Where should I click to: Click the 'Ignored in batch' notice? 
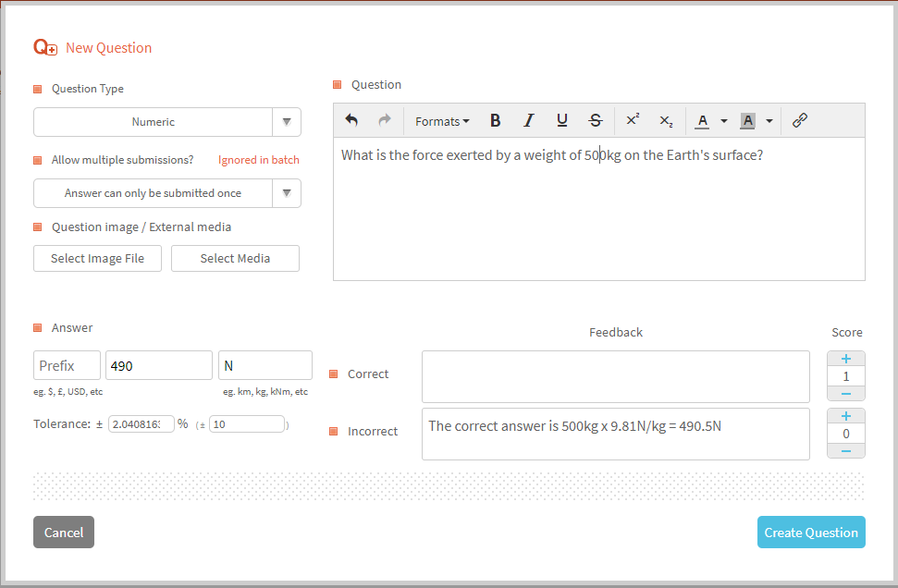258,160
